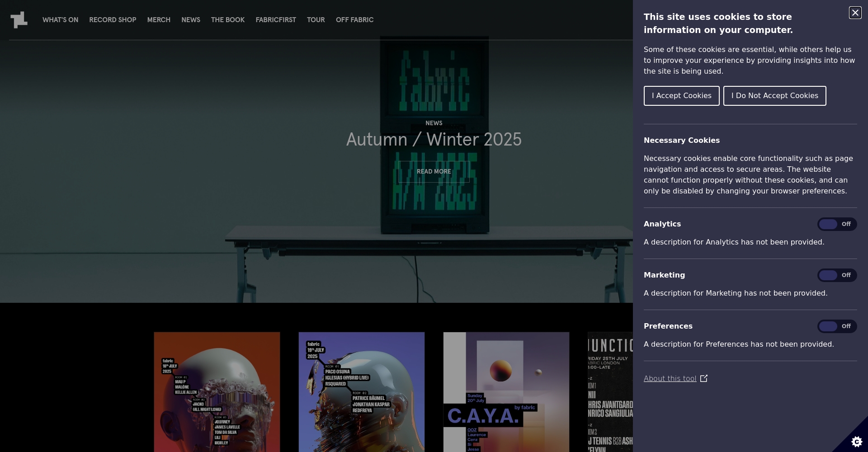Open FABRICFIRST in the top menu
Image resolution: width=868 pixels, height=452 pixels.
pyautogui.click(x=276, y=20)
